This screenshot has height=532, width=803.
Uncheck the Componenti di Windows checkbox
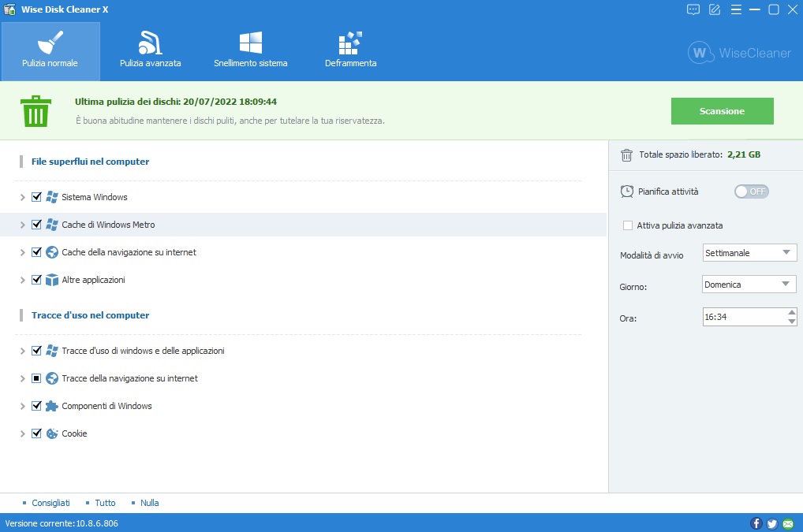(x=36, y=406)
